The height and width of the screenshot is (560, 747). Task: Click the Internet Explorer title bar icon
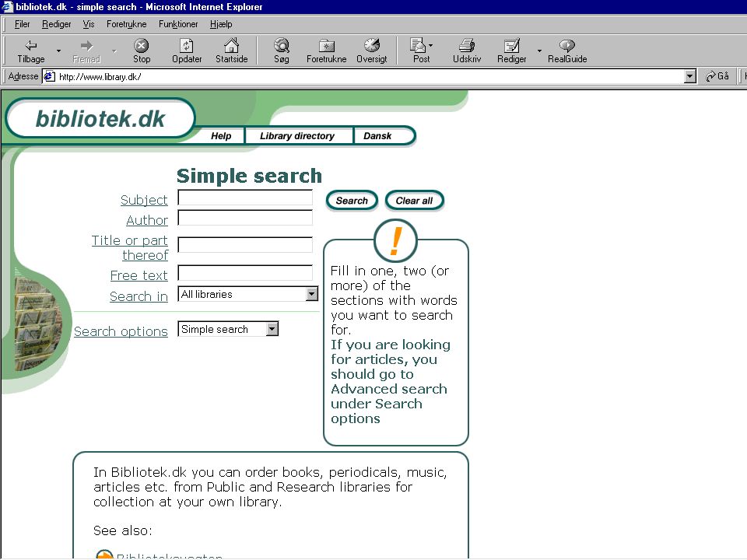pos(7,7)
